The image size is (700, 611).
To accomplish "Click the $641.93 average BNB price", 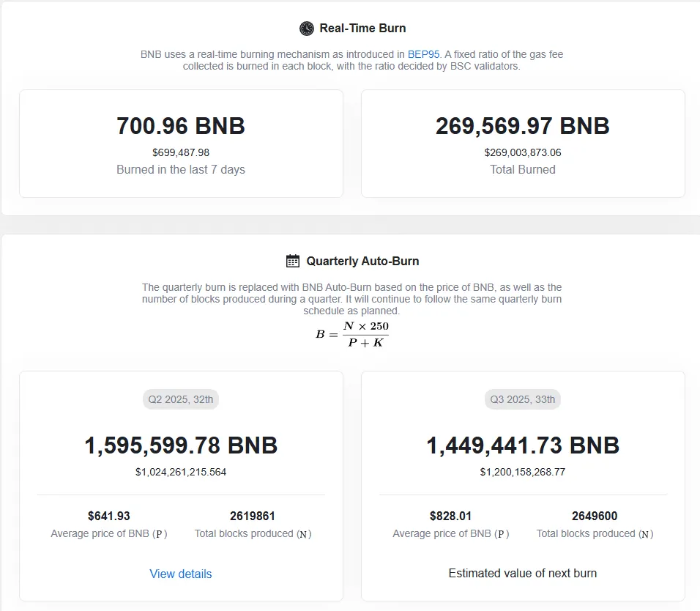I will tap(109, 516).
